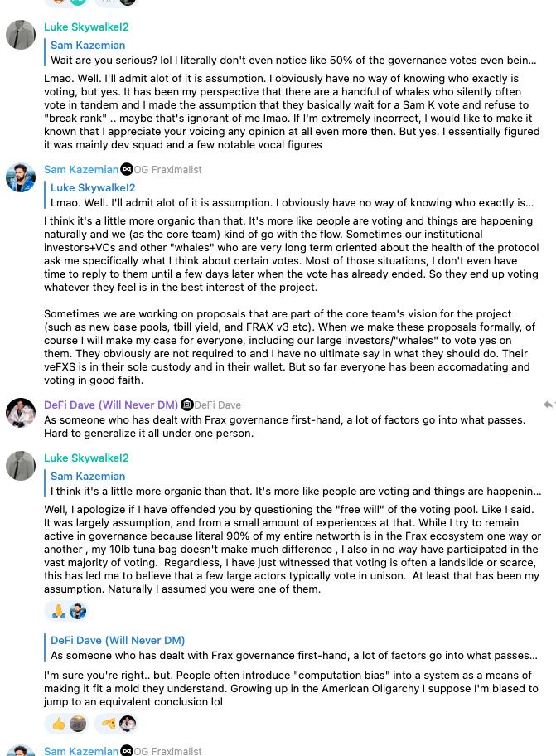The height and width of the screenshot is (756, 556).
Task: Click DeFi Dave's profile avatar
Action: pyautogui.click(x=21, y=413)
